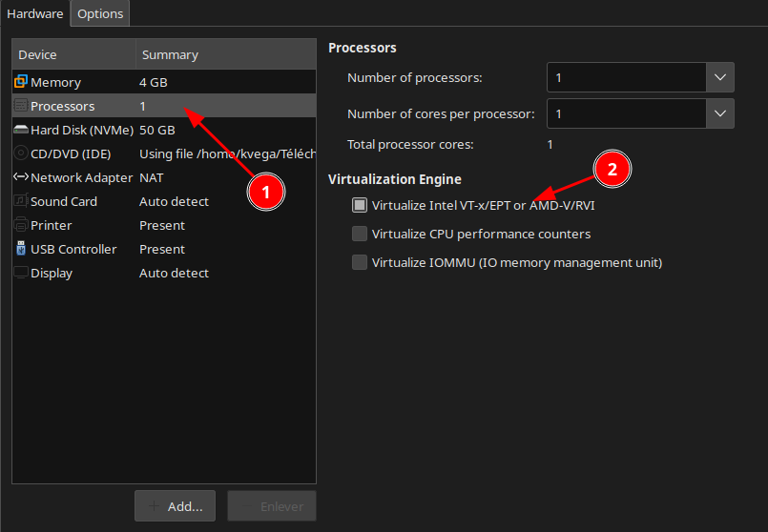This screenshot has height=532, width=768.
Task: Click the Enlever button
Action: (x=272, y=506)
